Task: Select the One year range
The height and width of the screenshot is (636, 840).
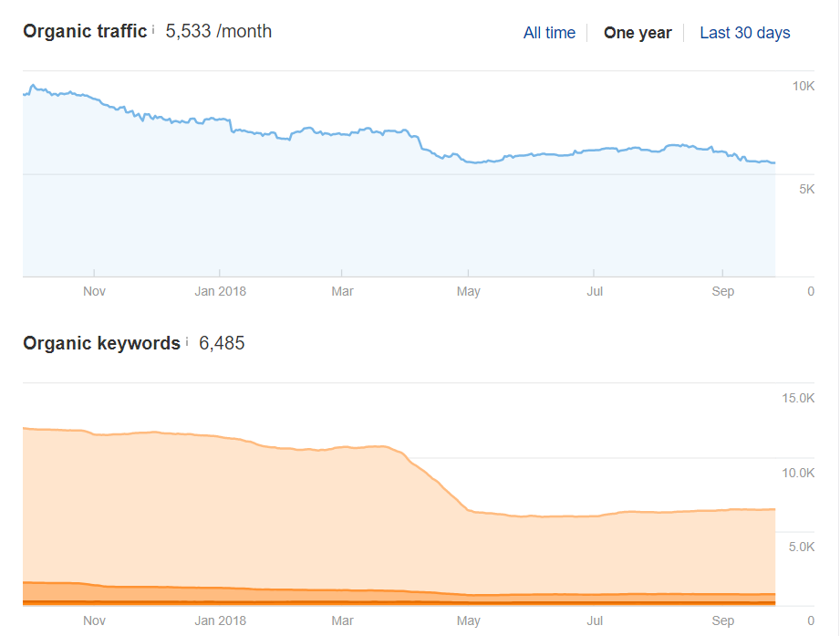Action: (638, 33)
